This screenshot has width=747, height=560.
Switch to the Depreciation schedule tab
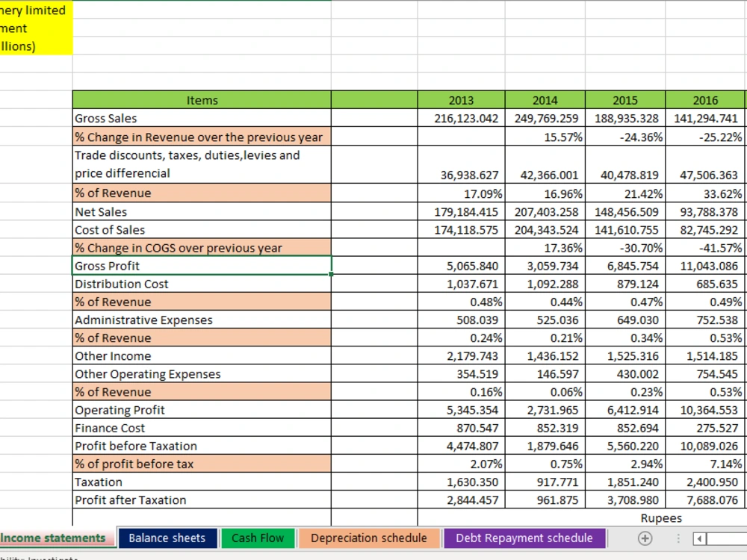pyautogui.click(x=369, y=538)
